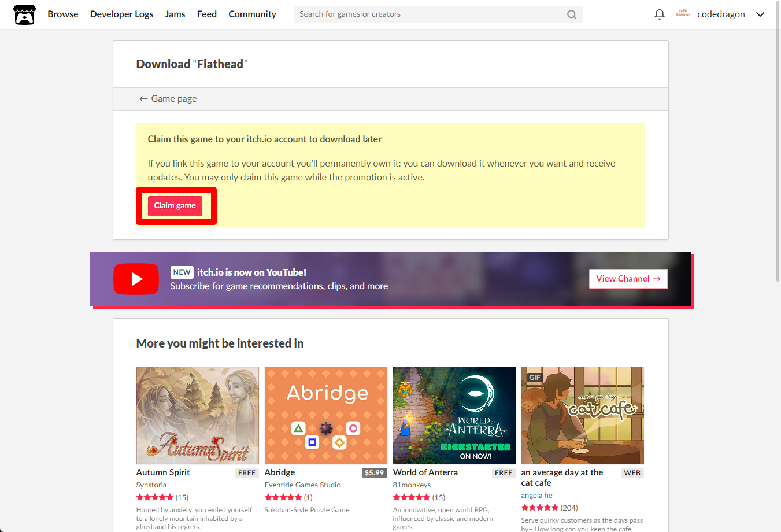This screenshot has height=532, width=781.
Task: Return to the Game page link
Action: (168, 99)
